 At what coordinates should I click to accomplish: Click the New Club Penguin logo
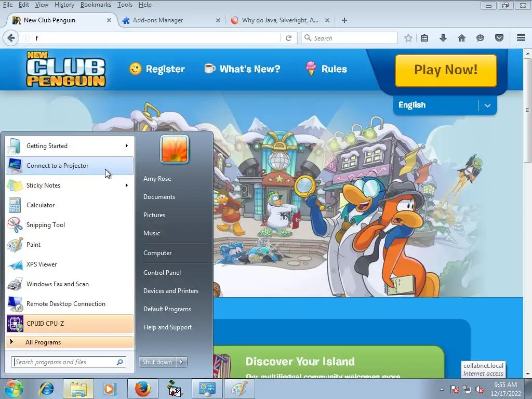[66, 69]
